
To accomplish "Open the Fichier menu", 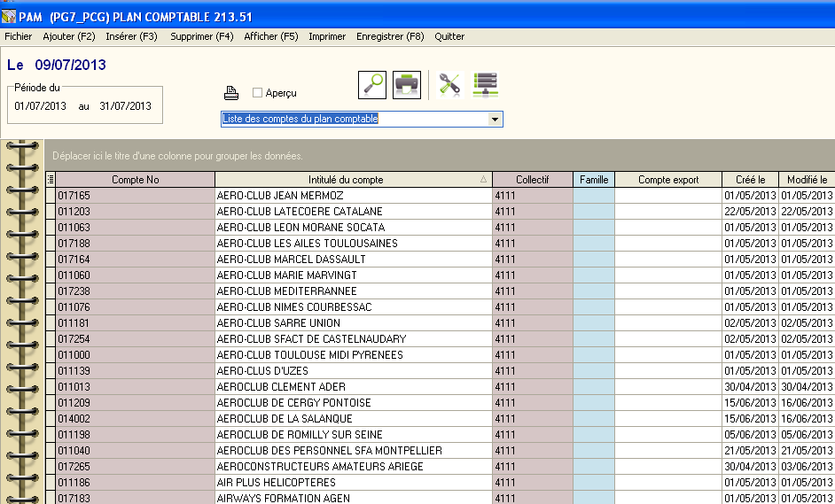I will pos(18,36).
